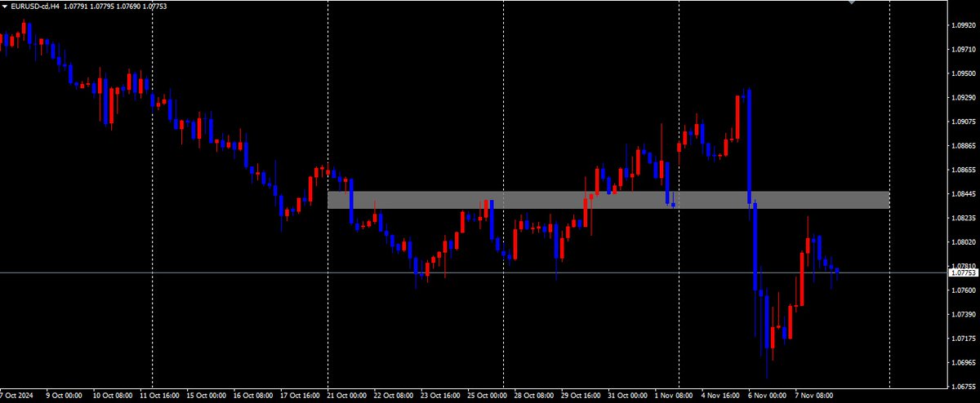The height and width of the screenshot is (403, 980).
Task: Click the 25 Oct 00:00 time label
Action: point(488,395)
